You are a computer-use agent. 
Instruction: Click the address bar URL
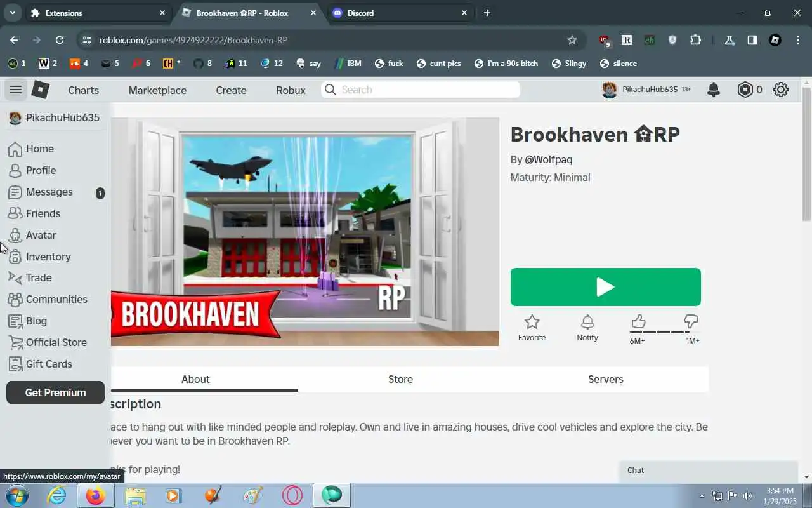click(x=193, y=40)
